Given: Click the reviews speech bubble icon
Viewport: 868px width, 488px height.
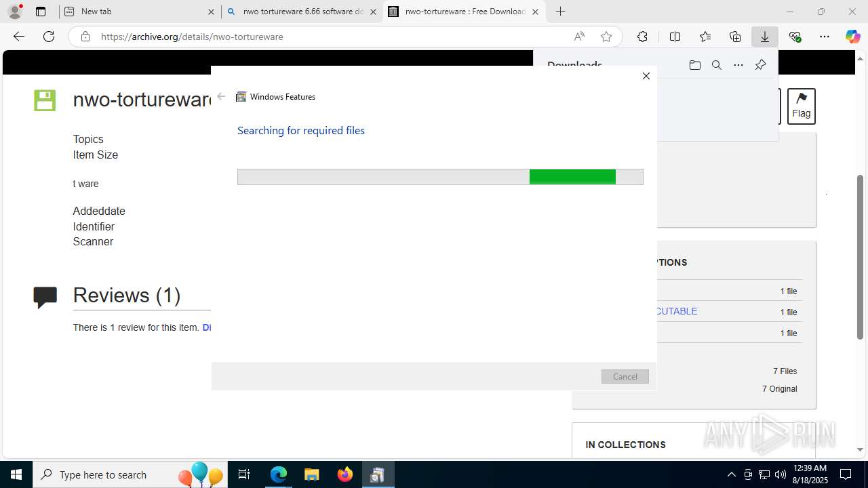Looking at the screenshot, I should coord(45,297).
